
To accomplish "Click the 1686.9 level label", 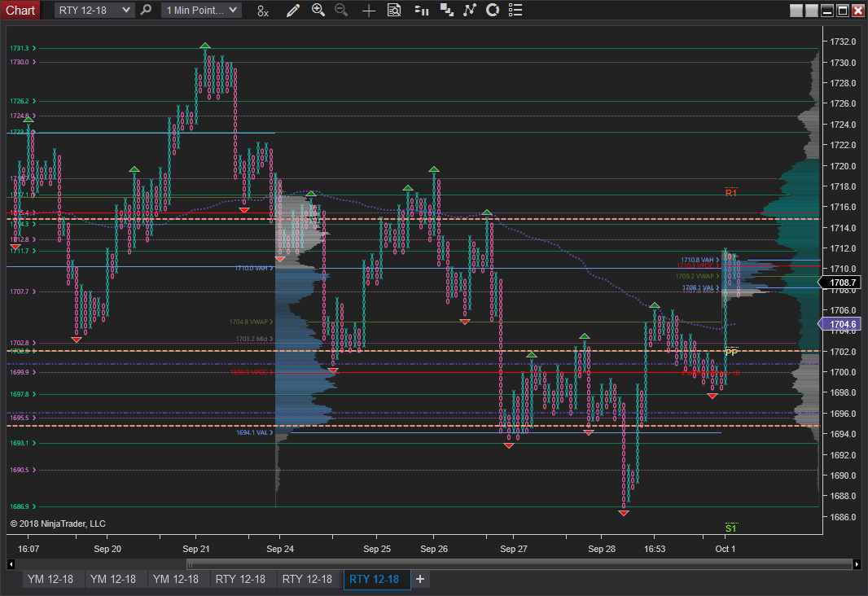I will (x=23, y=506).
